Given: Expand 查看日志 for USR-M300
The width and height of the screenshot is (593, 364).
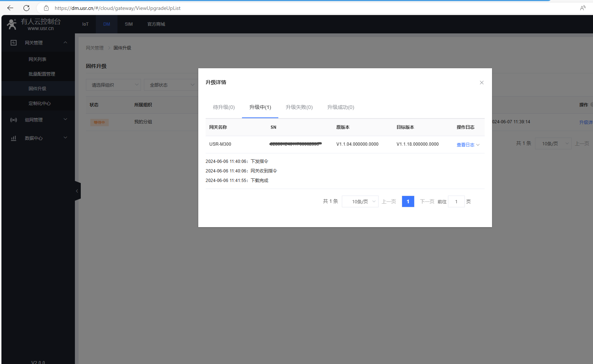Looking at the screenshot, I should tap(468, 145).
